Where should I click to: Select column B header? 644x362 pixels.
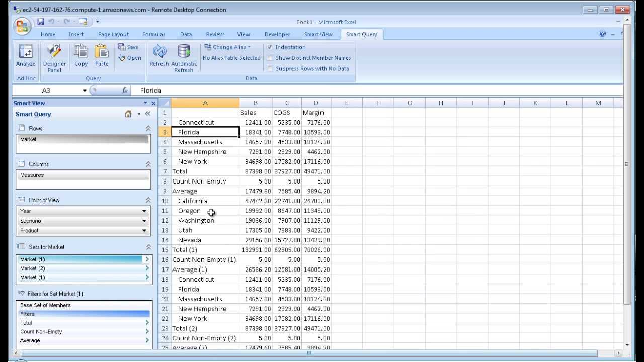256,103
